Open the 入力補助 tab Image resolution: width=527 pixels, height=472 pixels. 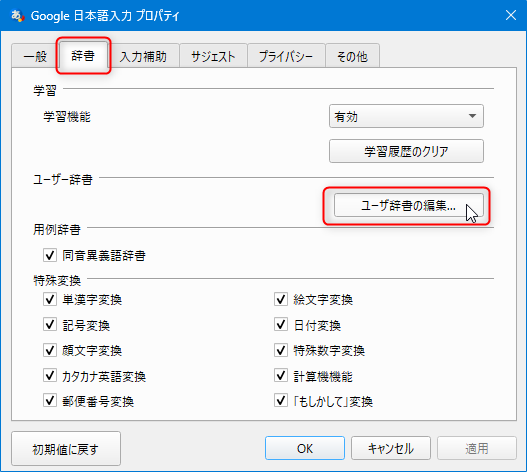pos(144,56)
